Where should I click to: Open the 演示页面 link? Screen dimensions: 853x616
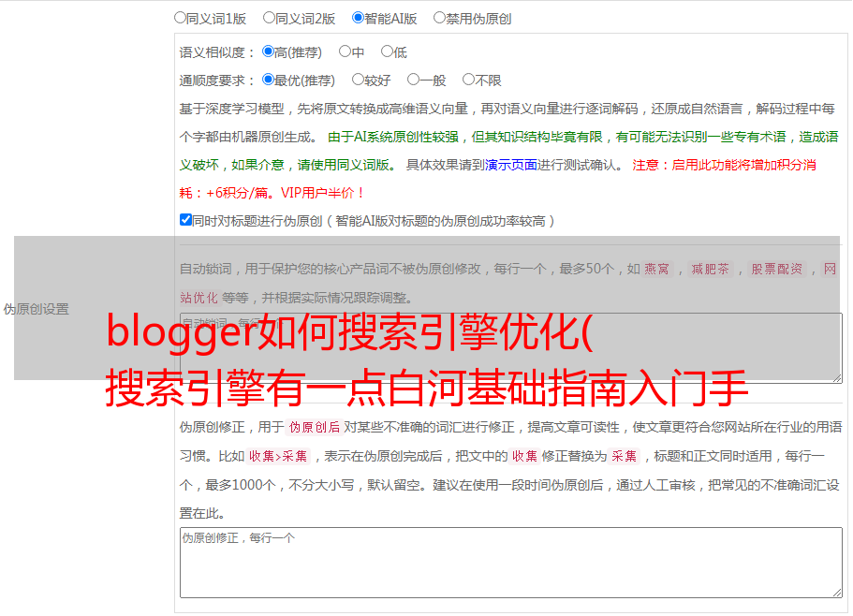pyautogui.click(x=510, y=165)
